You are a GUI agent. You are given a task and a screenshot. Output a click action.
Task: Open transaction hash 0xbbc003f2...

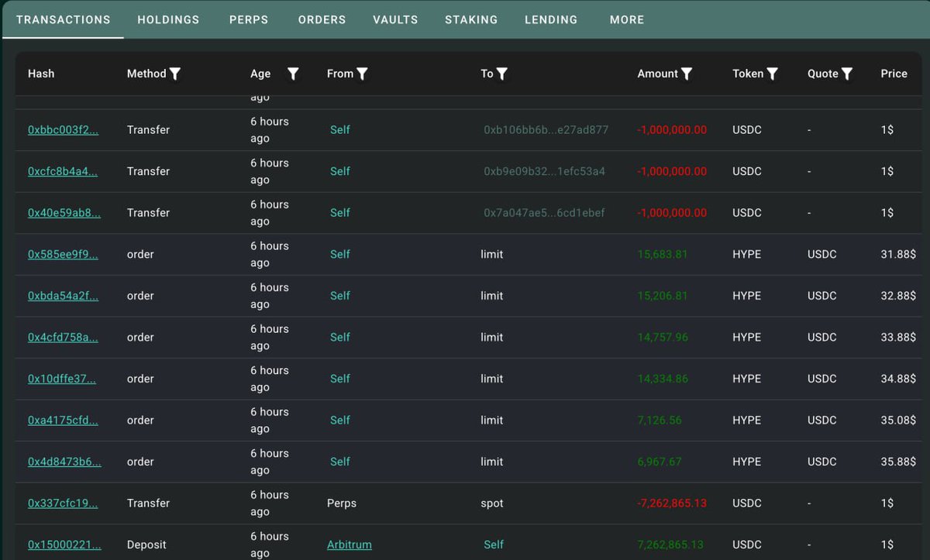pyautogui.click(x=63, y=130)
